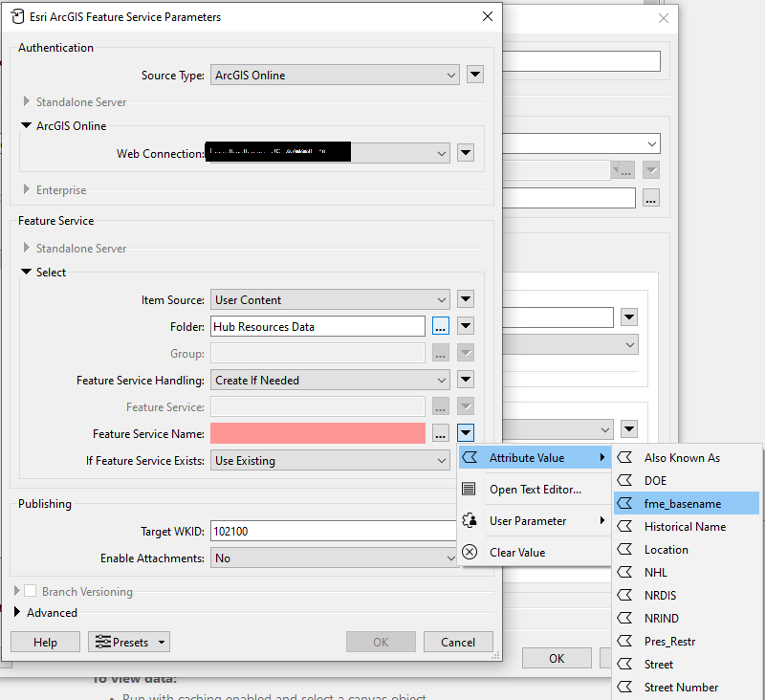Image resolution: width=765 pixels, height=700 pixels.
Task: Select the Pres_Restr attribute
Action: point(687,641)
